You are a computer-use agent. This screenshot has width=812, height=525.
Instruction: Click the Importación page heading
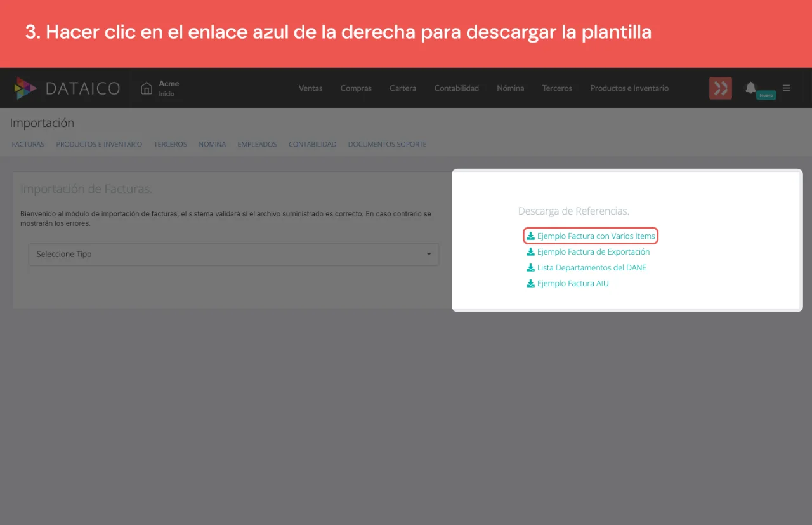(42, 123)
